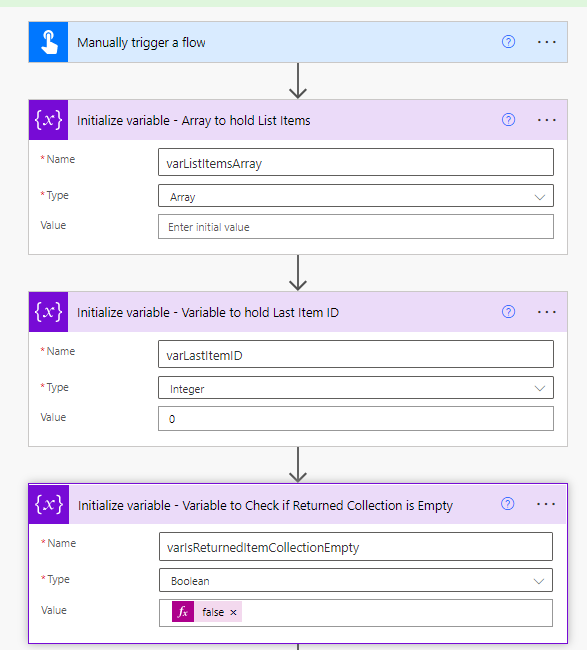Click the Enter initial value field
The height and width of the screenshot is (650, 587).
coord(356,226)
